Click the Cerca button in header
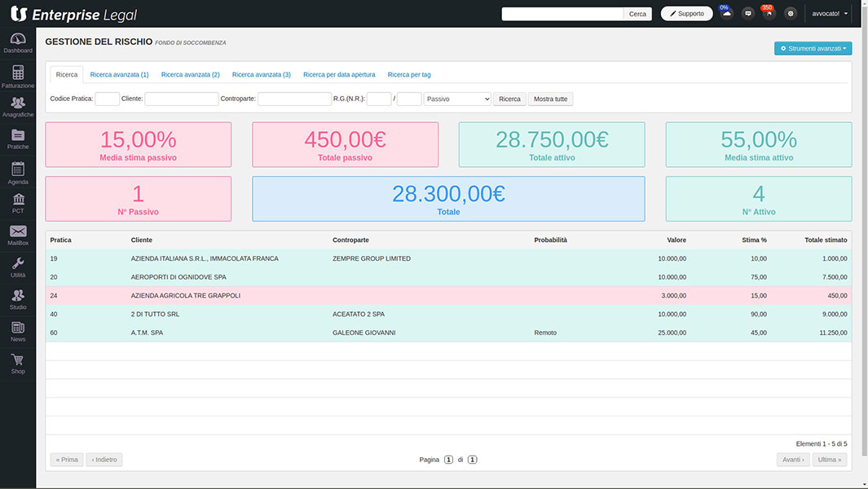 coord(637,14)
